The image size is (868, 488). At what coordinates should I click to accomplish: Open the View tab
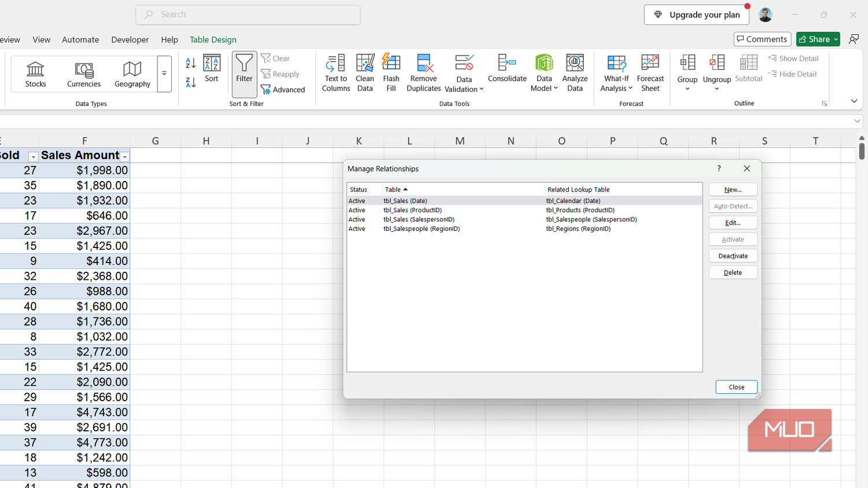pos(41,39)
